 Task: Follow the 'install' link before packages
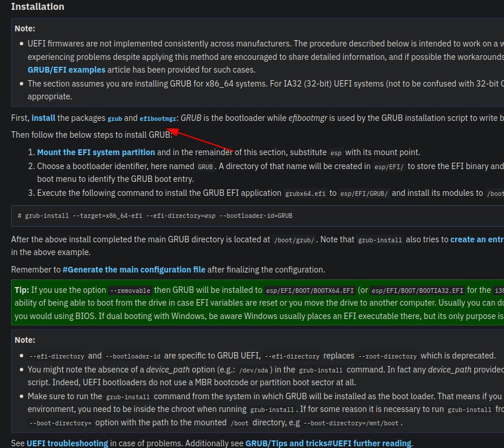pos(43,118)
